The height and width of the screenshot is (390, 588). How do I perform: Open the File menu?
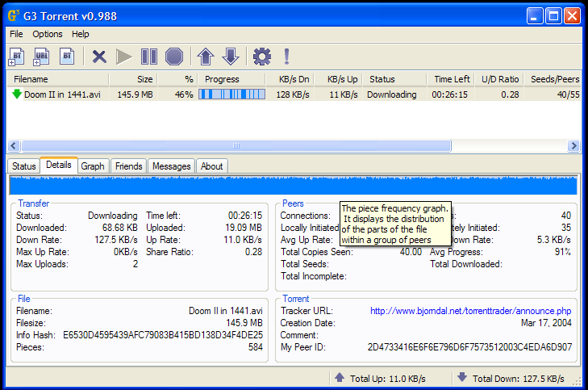coord(16,35)
